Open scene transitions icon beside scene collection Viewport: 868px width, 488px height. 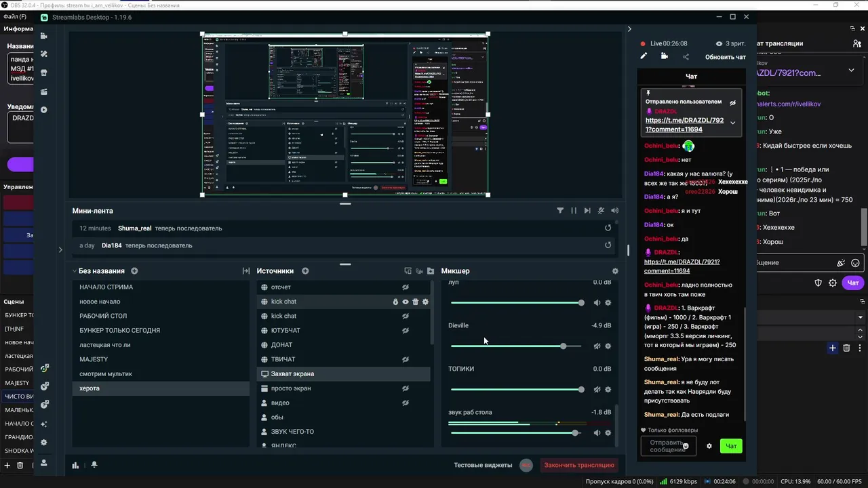coord(245,271)
